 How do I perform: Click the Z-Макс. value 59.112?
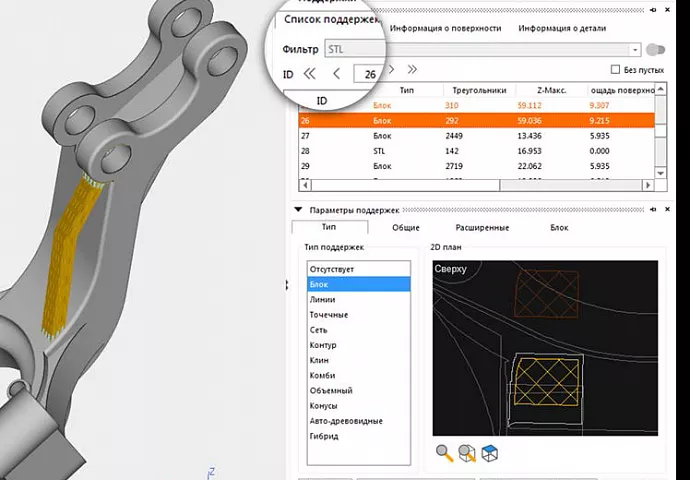[x=529, y=106]
